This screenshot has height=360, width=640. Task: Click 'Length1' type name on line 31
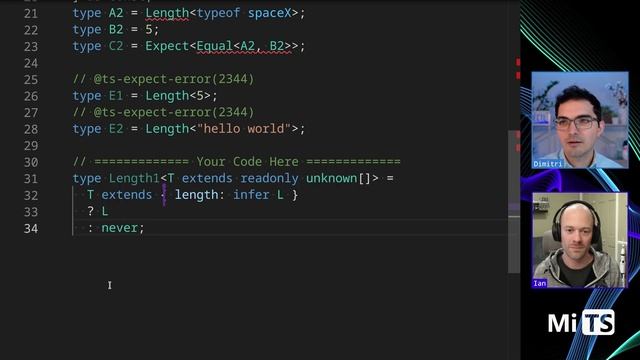tap(134, 178)
